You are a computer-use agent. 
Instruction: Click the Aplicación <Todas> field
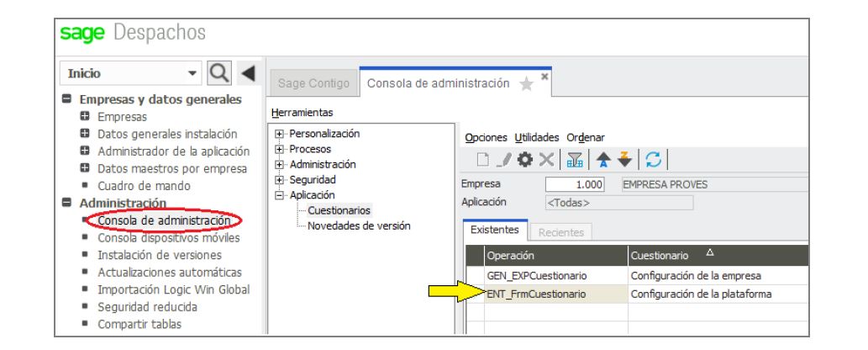619,203
